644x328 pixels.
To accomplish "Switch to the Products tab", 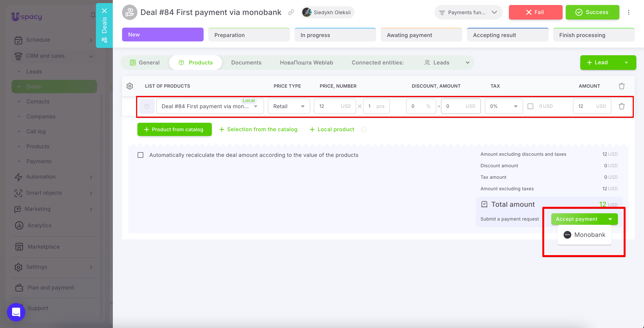I will [x=196, y=63].
